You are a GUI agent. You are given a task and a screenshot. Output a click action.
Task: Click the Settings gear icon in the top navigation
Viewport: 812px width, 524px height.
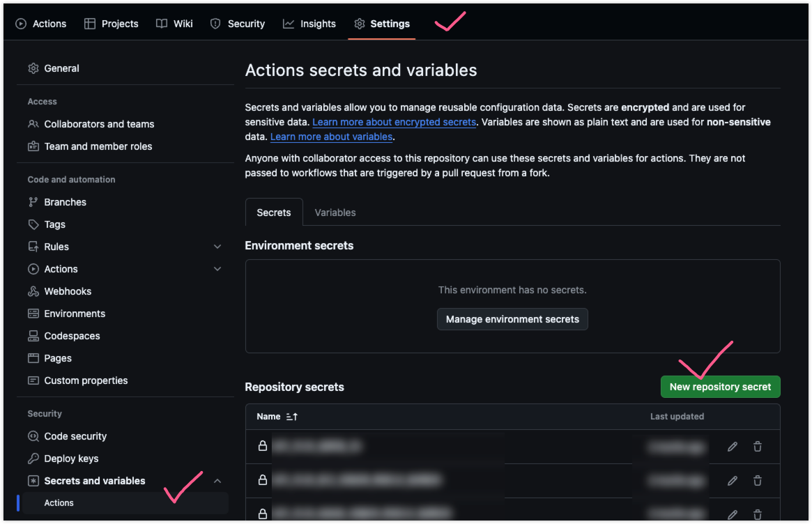360,24
